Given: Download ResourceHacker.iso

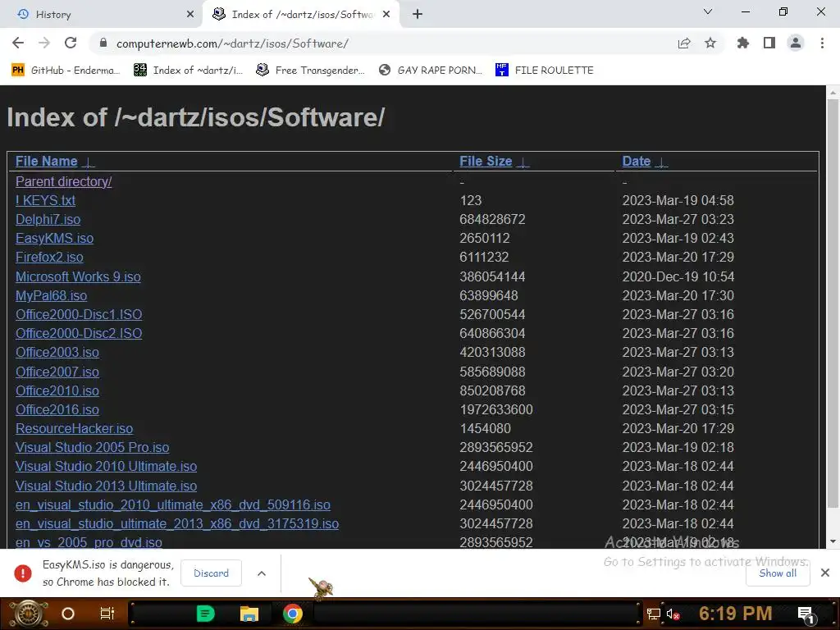Looking at the screenshot, I should pos(74,428).
